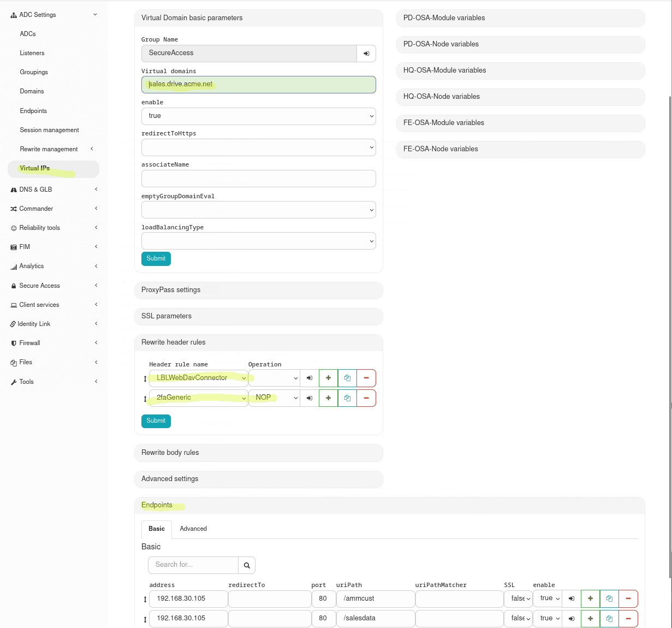The image size is (672, 628).
Task: Duplicate the 2faGeneric header rule row
Action: click(347, 398)
